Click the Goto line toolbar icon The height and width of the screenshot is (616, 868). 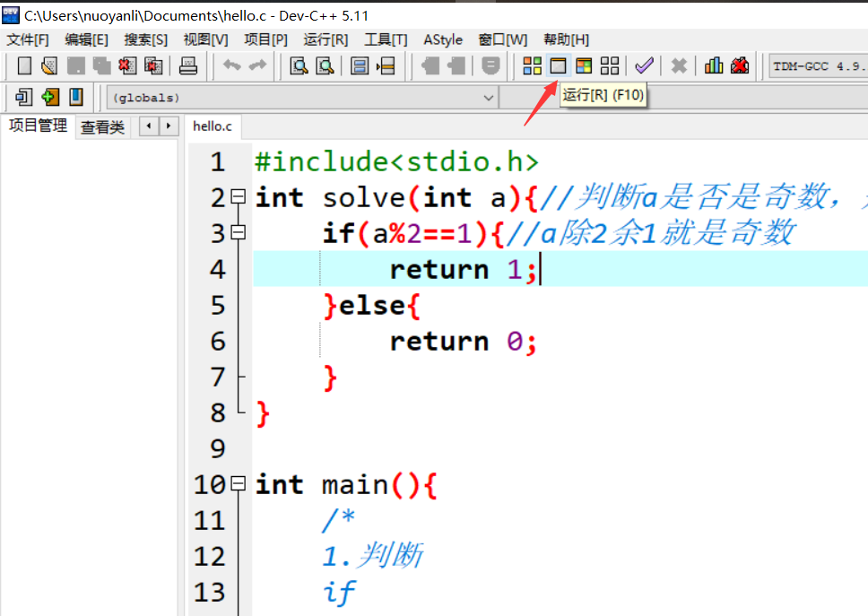386,65
